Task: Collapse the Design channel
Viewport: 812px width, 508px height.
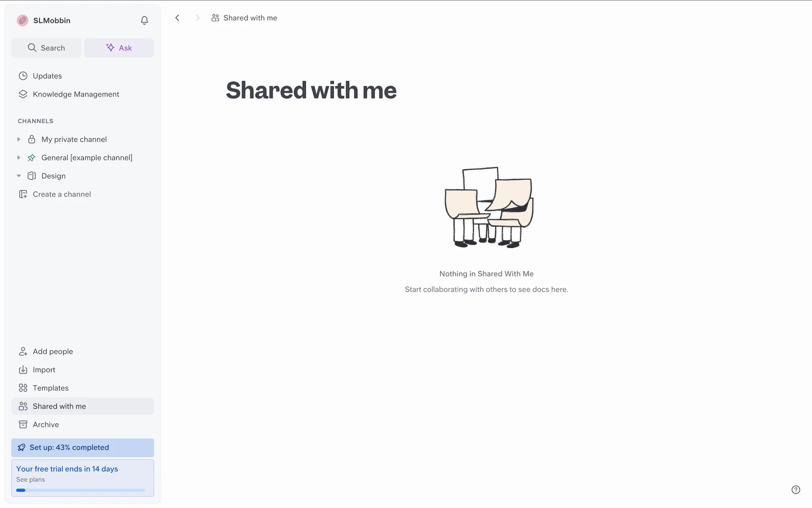Action: click(x=19, y=176)
